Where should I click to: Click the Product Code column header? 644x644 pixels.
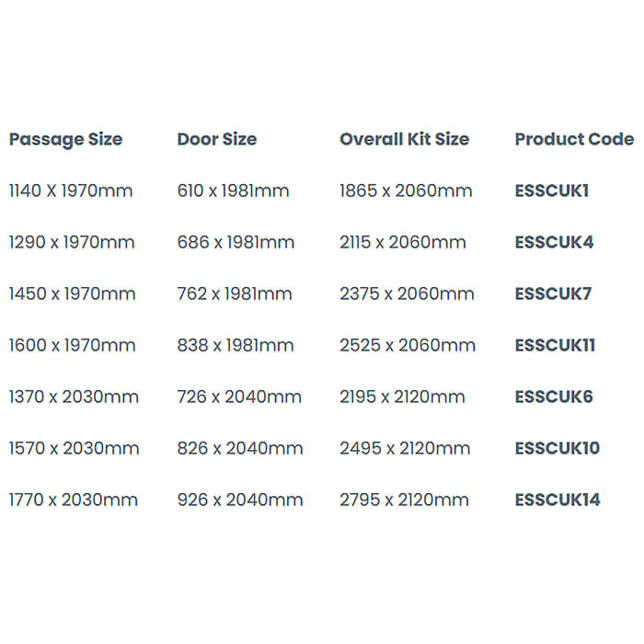tap(574, 140)
